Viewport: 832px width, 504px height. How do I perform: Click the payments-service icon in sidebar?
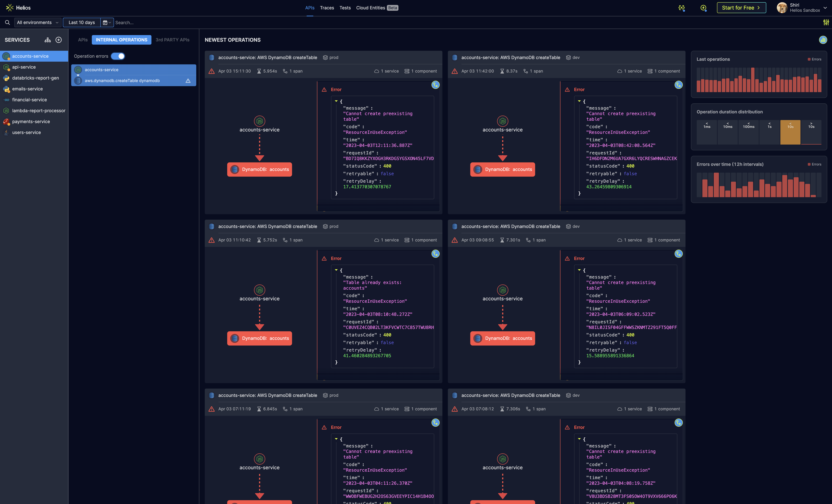(6, 122)
